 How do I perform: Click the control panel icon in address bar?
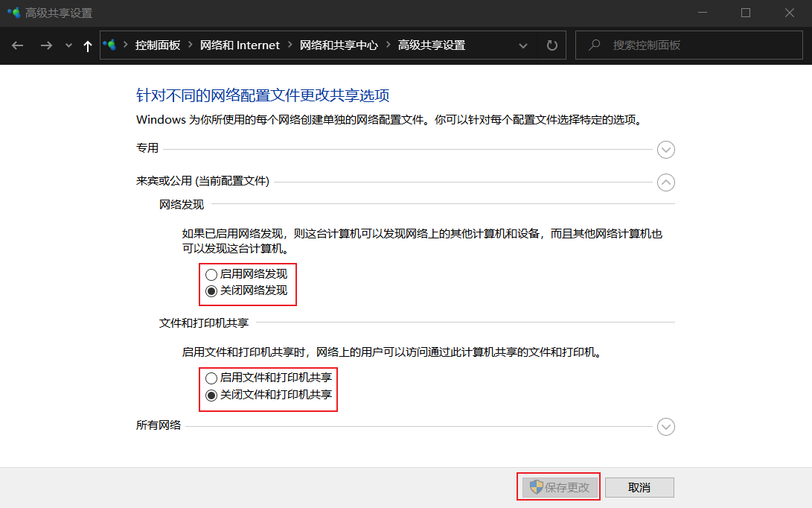[x=109, y=45]
